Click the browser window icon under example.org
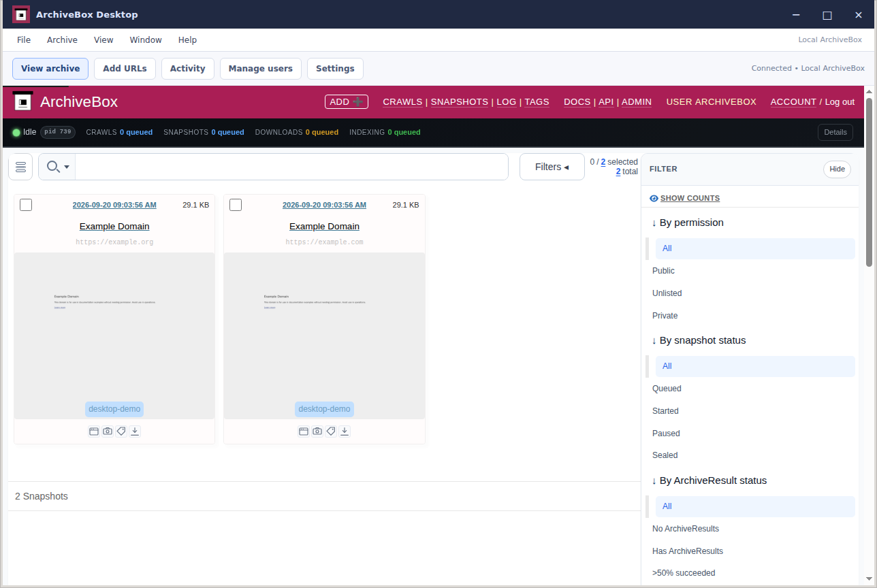The image size is (877, 588). click(94, 431)
